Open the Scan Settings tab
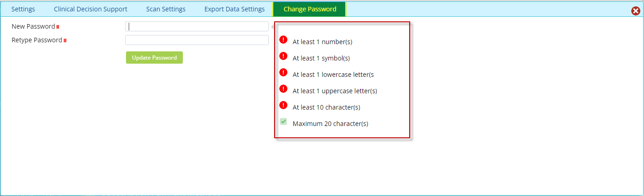The height and width of the screenshot is (196, 644). click(x=166, y=9)
